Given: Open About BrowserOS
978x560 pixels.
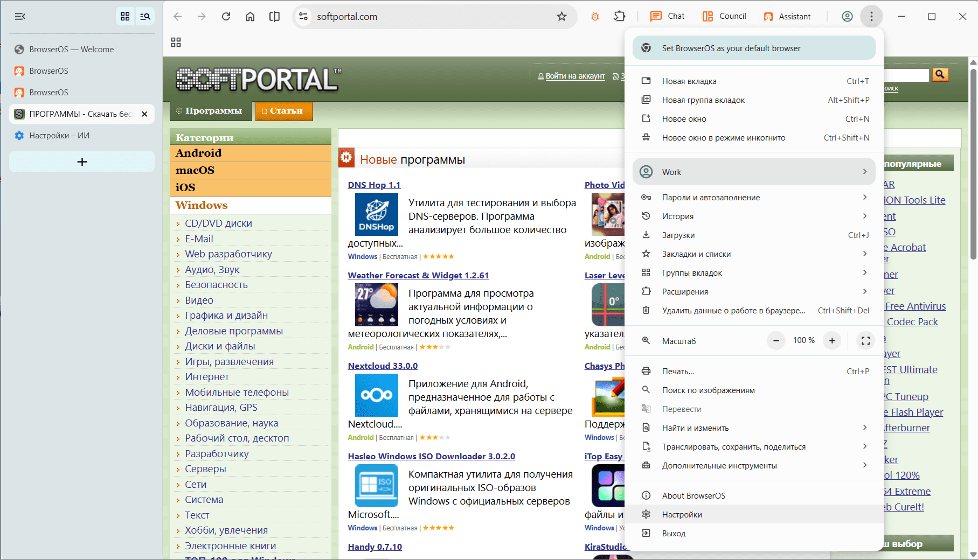Looking at the screenshot, I should pos(754,496).
